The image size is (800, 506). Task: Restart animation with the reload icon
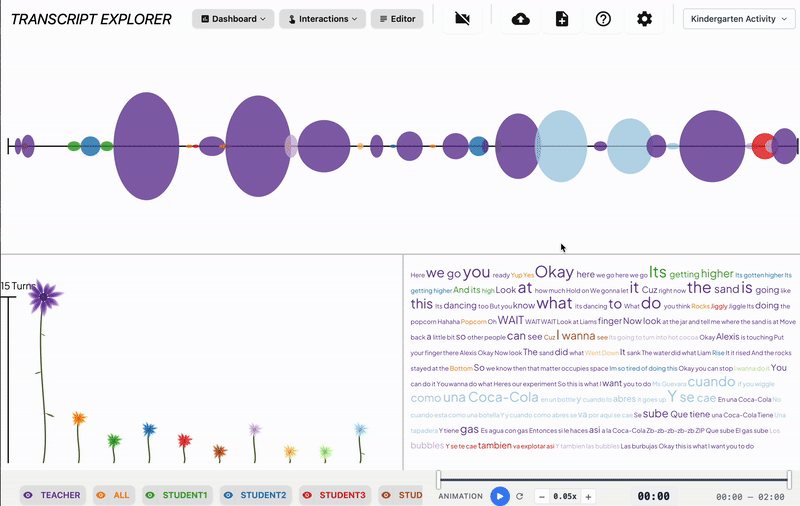[519, 496]
